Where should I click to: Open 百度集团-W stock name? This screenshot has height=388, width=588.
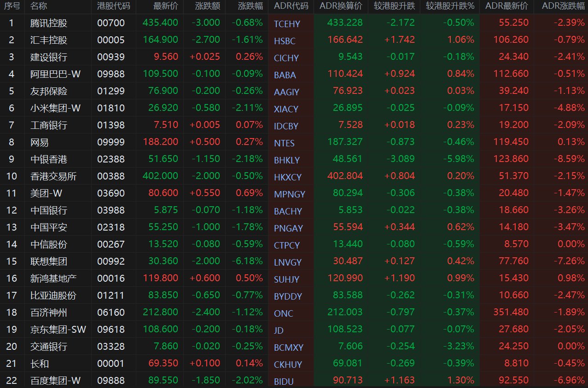(55, 381)
